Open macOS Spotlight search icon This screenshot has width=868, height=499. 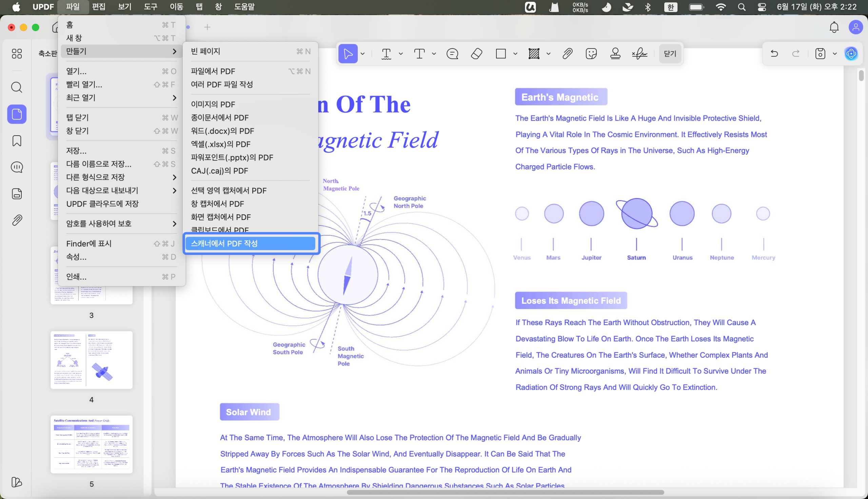[742, 7]
